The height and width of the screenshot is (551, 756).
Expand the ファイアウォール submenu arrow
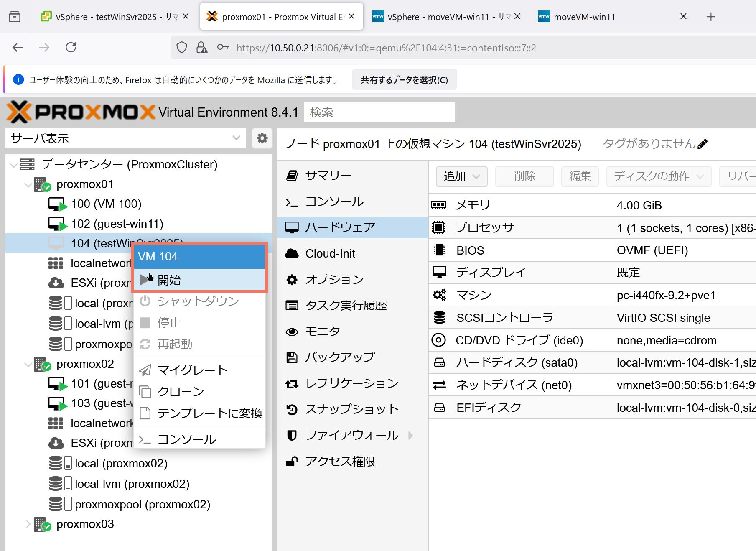pos(411,436)
